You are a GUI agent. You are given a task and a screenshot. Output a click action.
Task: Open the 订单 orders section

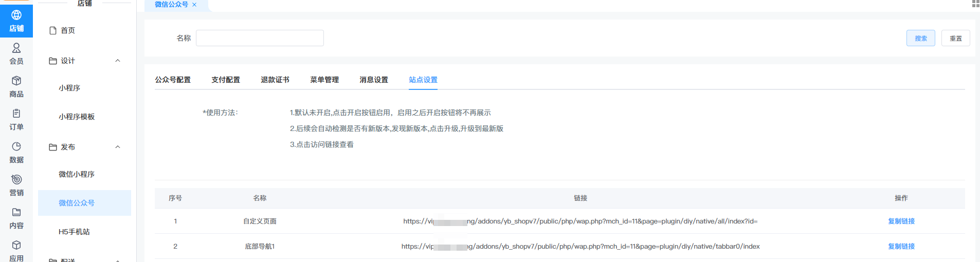(x=16, y=120)
